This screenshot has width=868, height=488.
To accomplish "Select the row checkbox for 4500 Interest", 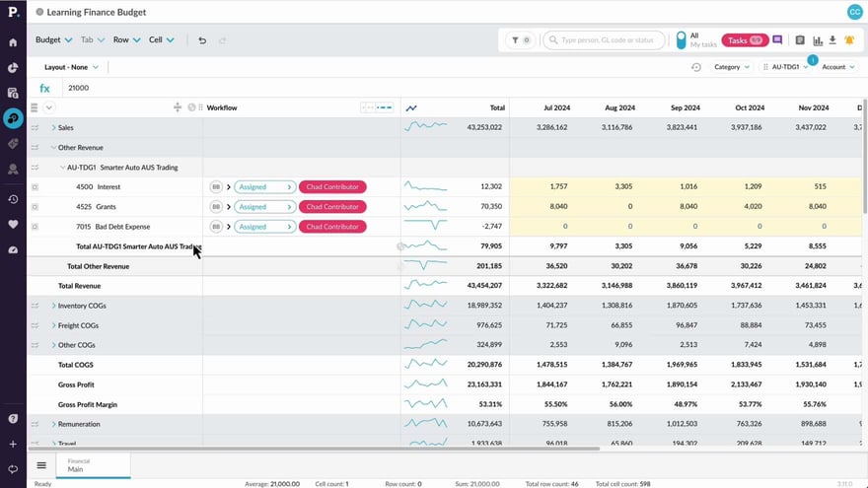I will pyautogui.click(x=35, y=187).
